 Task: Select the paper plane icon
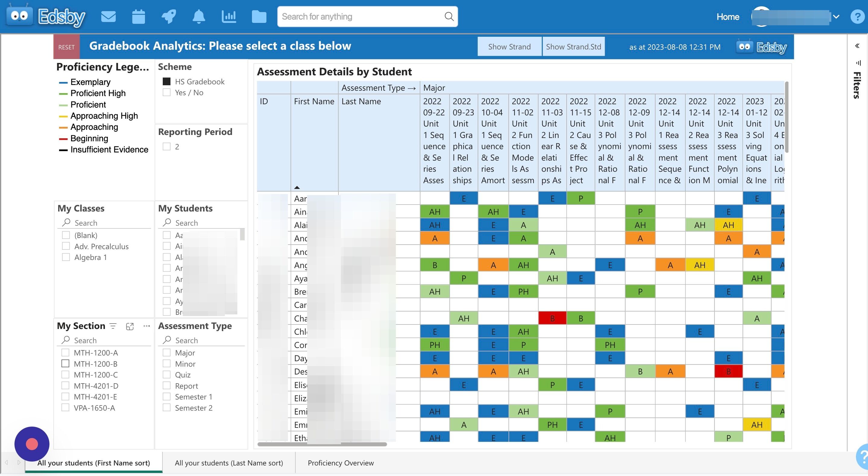(168, 16)
